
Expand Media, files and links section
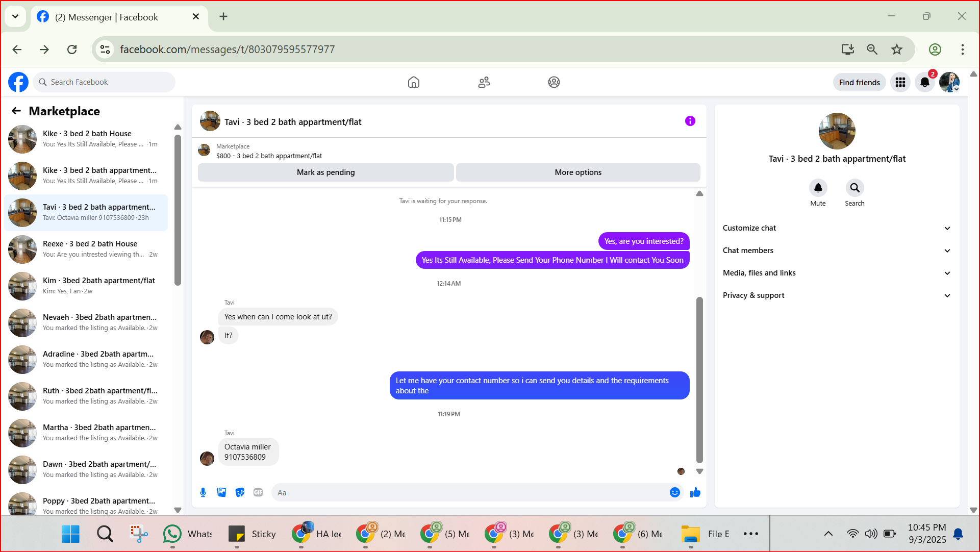tap(837, 273)
